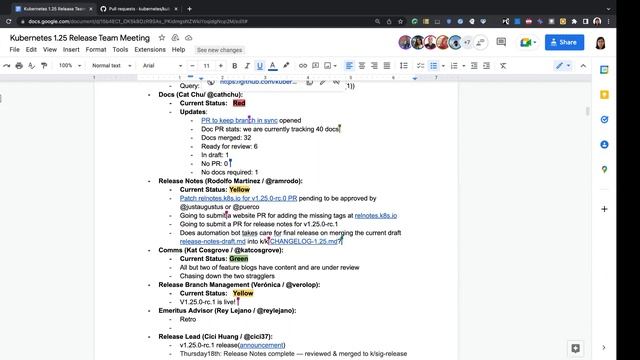Viewport: 640px width, 360px height.
Task: Open Google Maps side panel
Action: click(x=604, y=169)
